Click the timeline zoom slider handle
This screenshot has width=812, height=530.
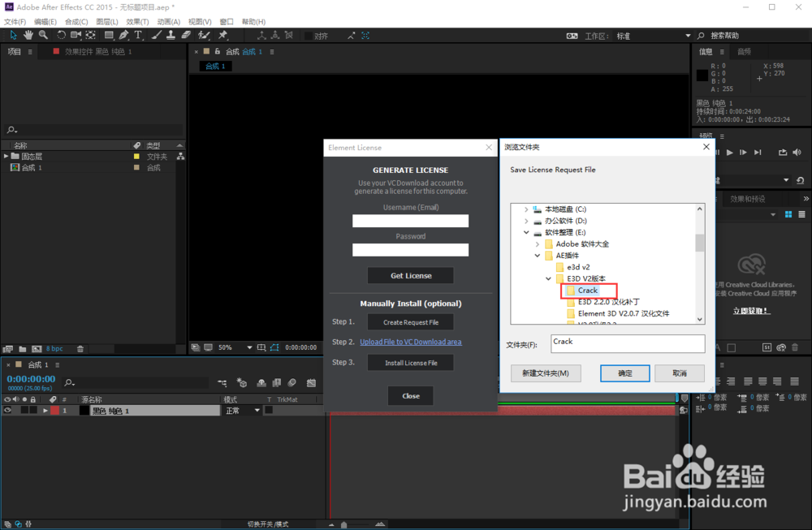coord(343,524)
